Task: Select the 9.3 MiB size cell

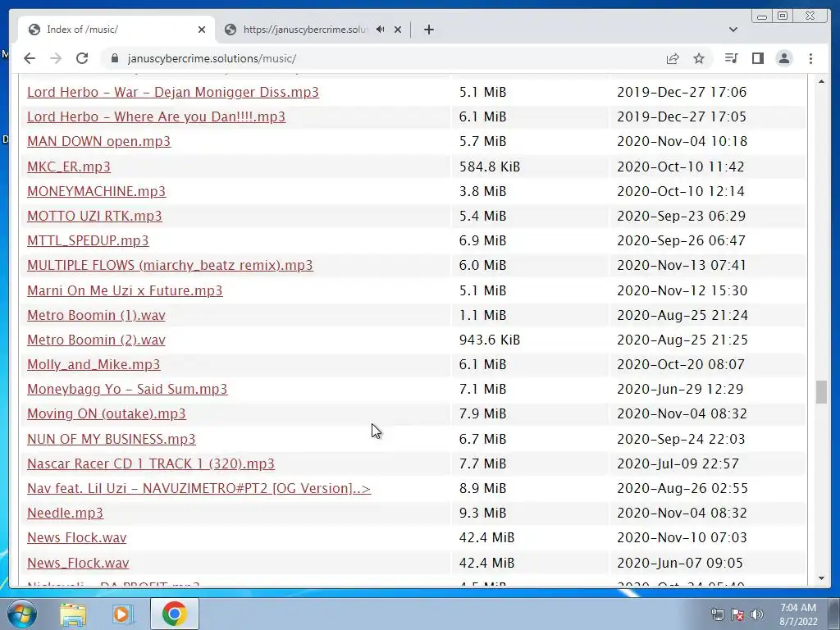Action: (x=482, y=513)
